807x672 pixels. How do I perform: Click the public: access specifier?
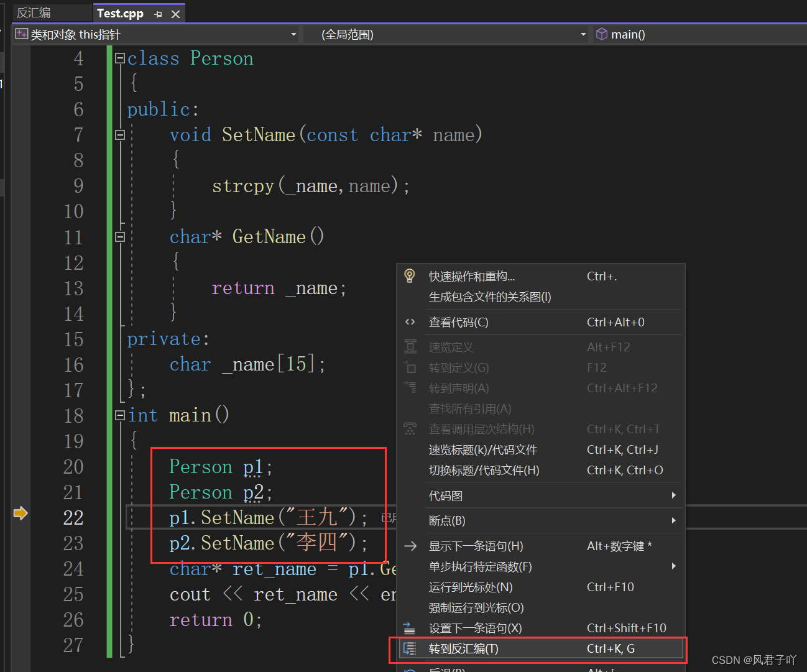tap(163, 109)
